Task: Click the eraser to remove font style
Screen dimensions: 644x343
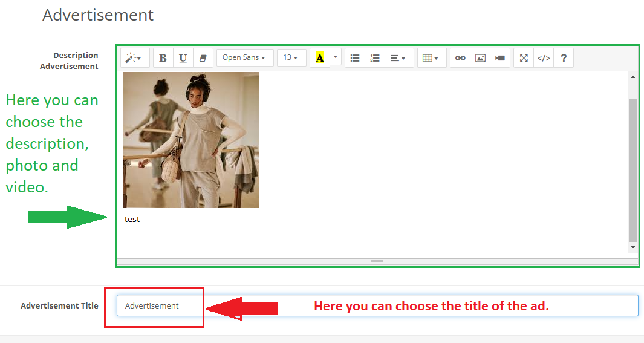Action: point(203,58)
